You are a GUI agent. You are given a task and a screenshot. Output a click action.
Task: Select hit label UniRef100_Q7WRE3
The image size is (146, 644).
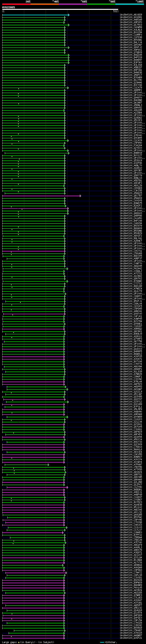131,595
